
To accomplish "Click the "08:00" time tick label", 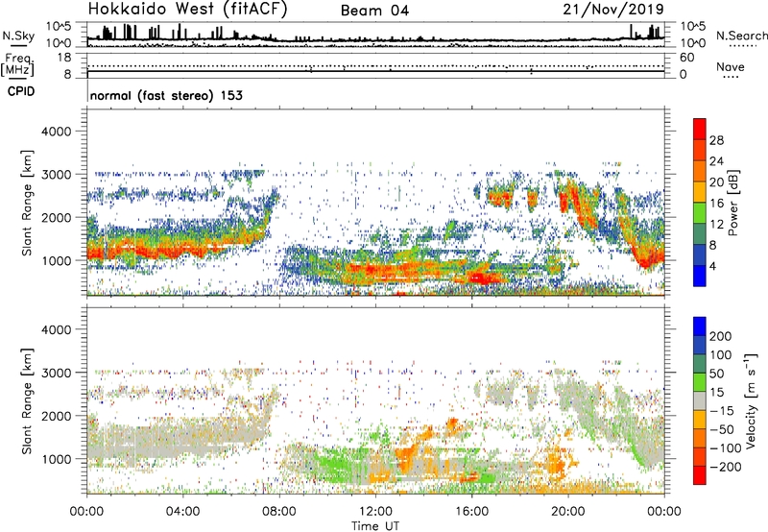I will (x=279, y=512).
